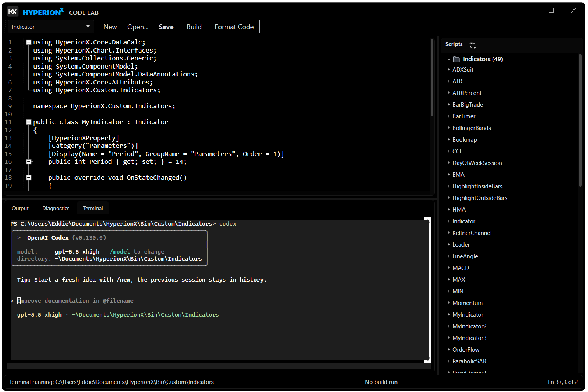Expand the ATRPercent script node
This screenshot has height=392, width=588.
[x=449, y=93]
